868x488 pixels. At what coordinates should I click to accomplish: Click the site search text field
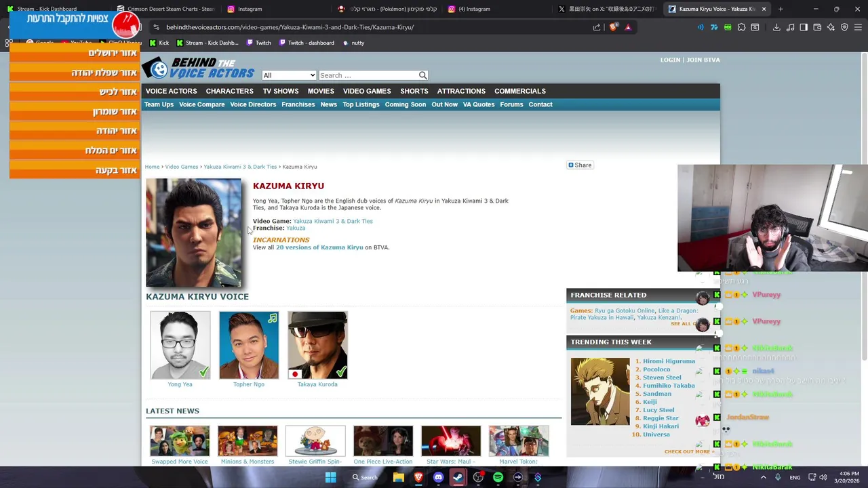click(368, 75)
